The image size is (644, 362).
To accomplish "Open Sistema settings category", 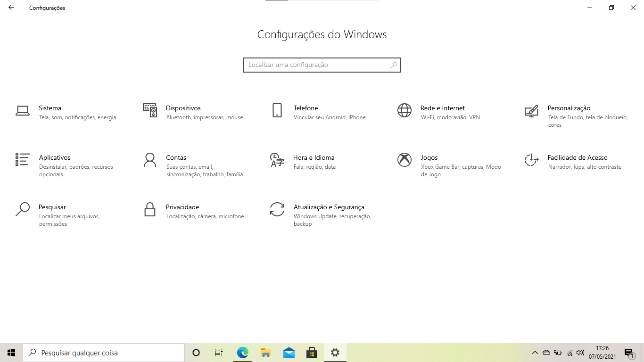I will tap(50, 112).
